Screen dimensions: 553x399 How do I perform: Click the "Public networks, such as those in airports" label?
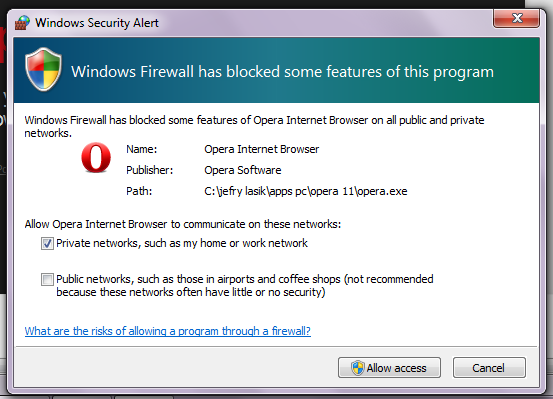pyautogui.click(x=244, y=285)
